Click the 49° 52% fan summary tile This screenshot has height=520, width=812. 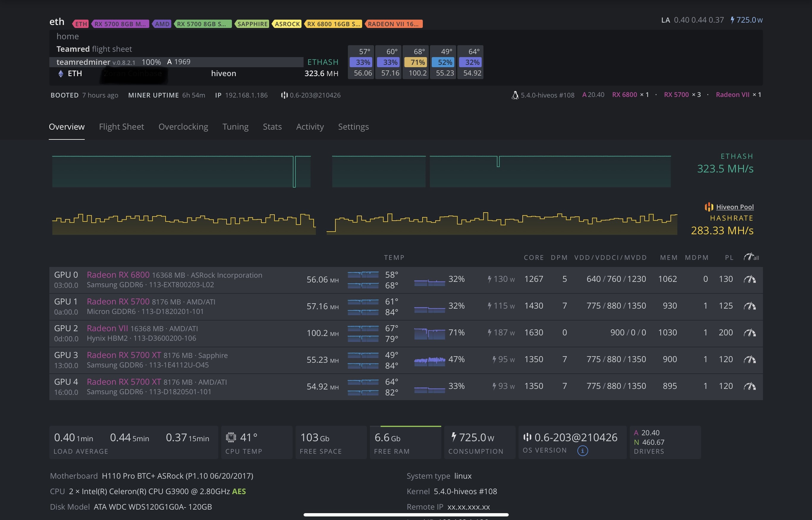click(443, 62)
